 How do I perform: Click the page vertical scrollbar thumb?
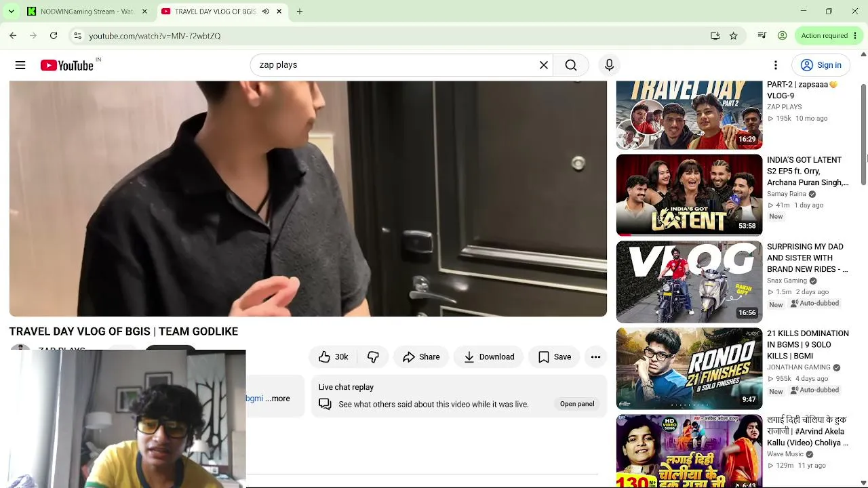(863, 133)
